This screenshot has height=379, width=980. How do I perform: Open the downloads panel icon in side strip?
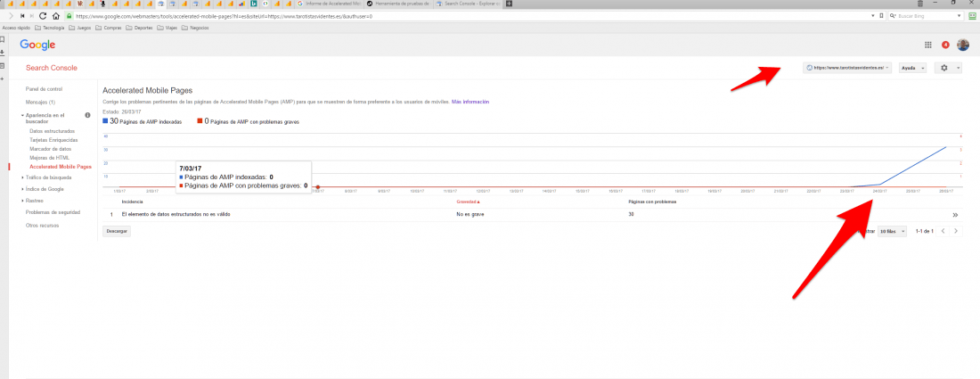point(4,52)
